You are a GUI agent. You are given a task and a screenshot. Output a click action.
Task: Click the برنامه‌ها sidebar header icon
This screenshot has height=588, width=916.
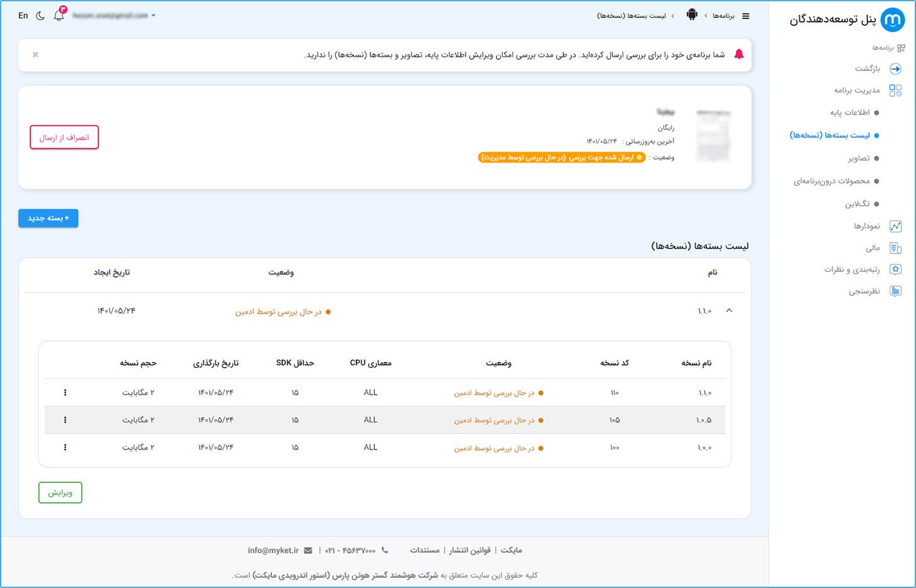click(x=902, y=48)
